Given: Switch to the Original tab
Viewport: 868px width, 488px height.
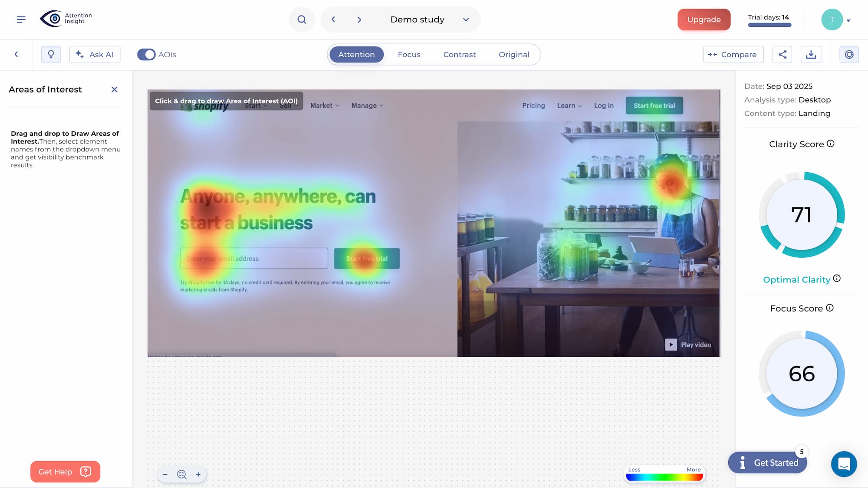Looking at the screenshot, I should pos(514,55).
